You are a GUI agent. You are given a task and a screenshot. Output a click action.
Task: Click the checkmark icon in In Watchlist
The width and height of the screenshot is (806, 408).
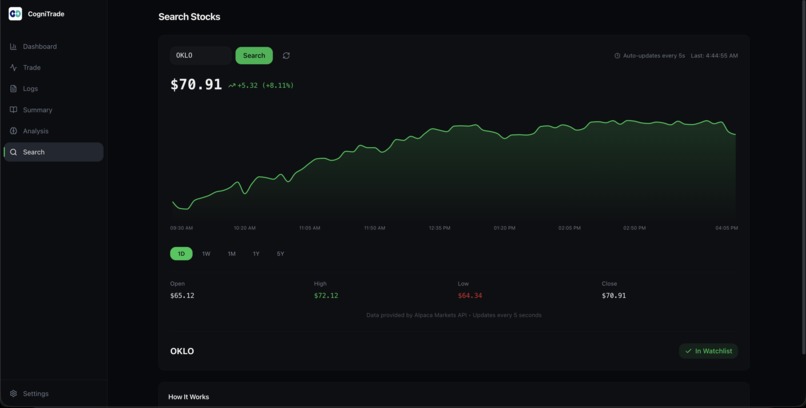[688, 351]
